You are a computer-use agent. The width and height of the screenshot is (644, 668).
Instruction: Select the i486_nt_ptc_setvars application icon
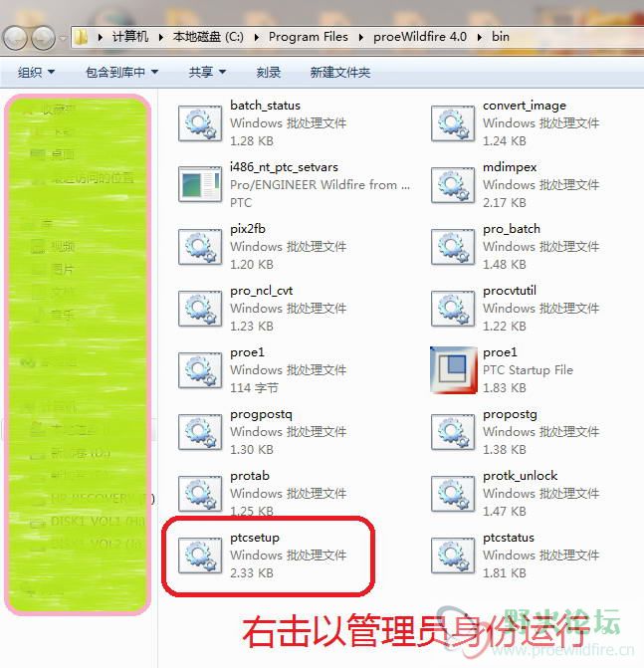(x=200, y=184)
